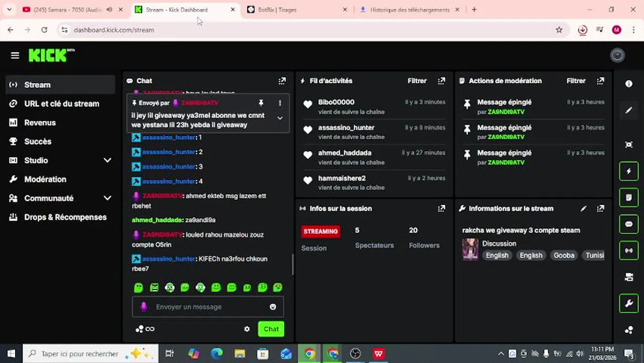The height and width of the screenshot is (363, 644).
Task: Switch to Historique des téléchargements tab
Action: (410, 10)
